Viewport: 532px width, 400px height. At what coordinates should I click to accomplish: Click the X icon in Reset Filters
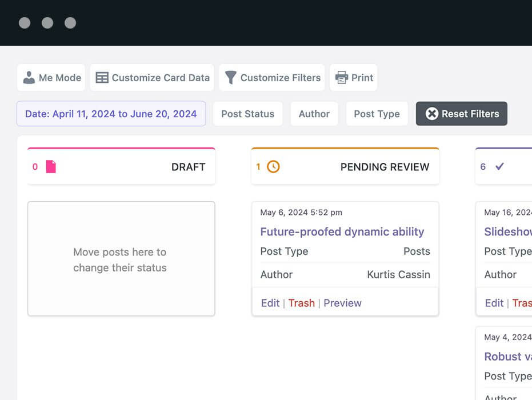(432, 114)
